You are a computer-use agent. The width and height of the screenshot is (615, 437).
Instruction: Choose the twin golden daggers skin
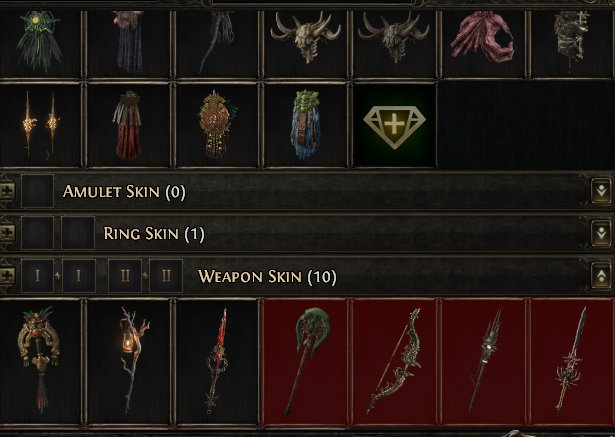[x=39, y=126]
